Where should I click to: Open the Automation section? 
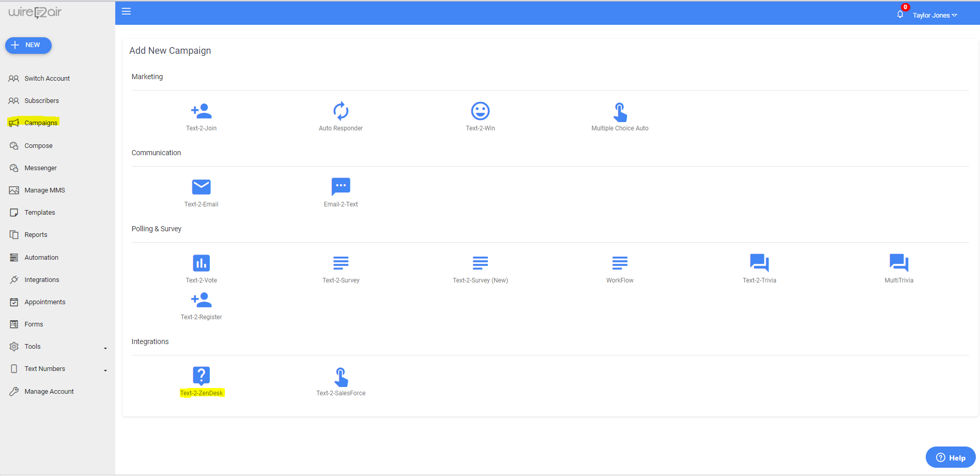click(x=41, y=258)
